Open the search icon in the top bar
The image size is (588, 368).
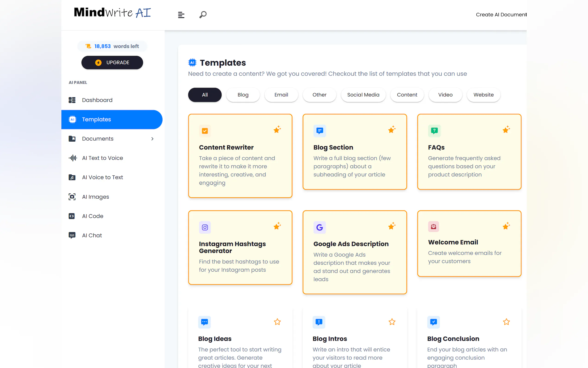tap(203, 15)
